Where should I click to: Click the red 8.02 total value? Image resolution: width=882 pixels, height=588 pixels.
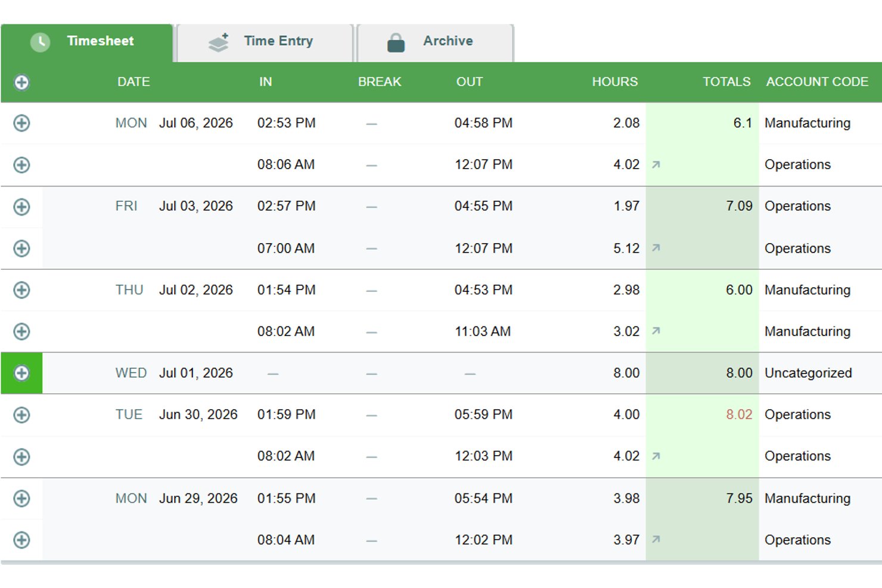(x=739, y=415)
